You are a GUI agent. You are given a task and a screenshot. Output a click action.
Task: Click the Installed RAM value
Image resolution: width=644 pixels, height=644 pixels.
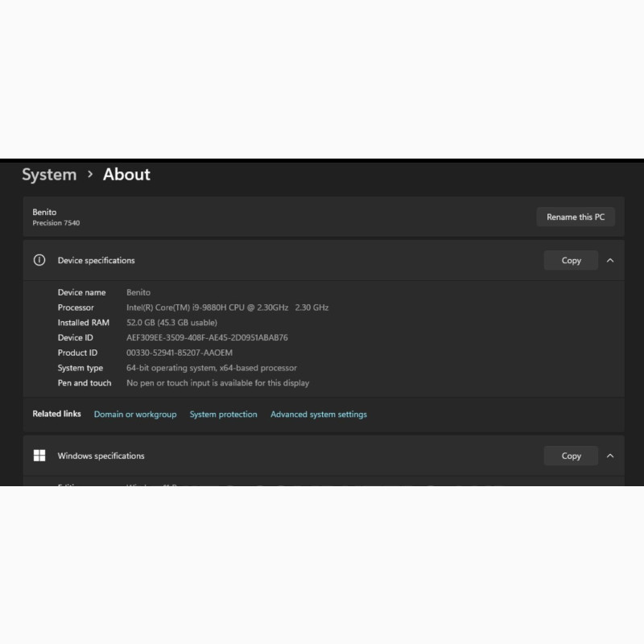[x=171, y=323]
